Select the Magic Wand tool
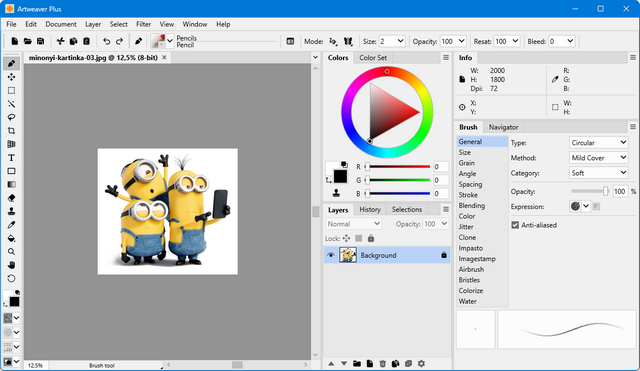 (11, 104)
